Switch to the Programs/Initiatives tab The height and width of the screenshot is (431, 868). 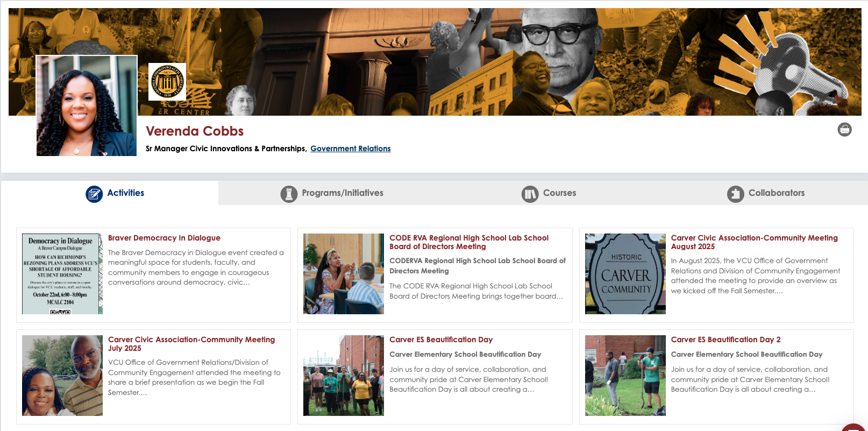342,193
